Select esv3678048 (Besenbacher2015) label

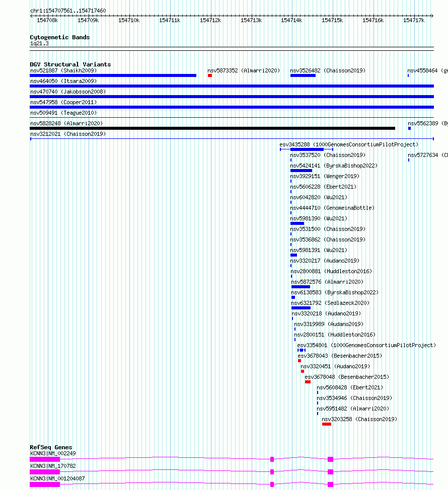[x=347, y=377]
